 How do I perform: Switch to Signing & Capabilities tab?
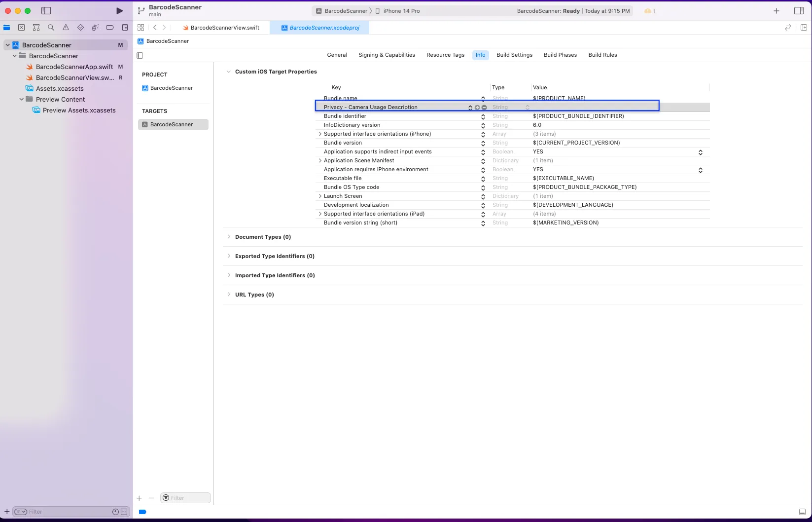[x=387, y=55]
